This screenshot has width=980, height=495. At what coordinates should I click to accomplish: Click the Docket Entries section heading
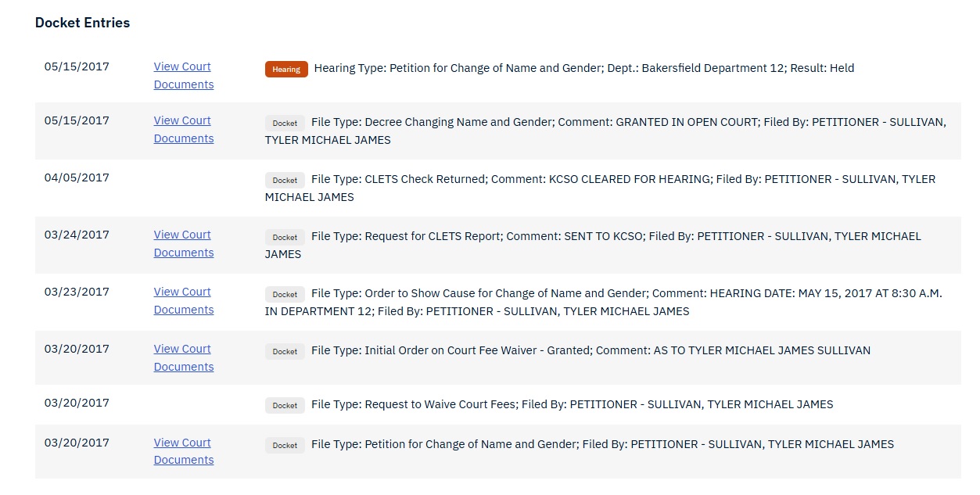(82, 23)
